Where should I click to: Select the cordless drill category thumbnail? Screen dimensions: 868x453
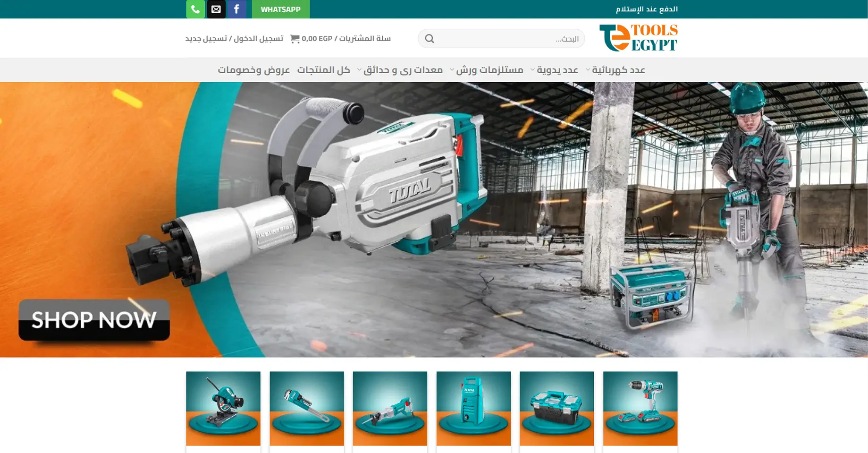coord(640,409)
